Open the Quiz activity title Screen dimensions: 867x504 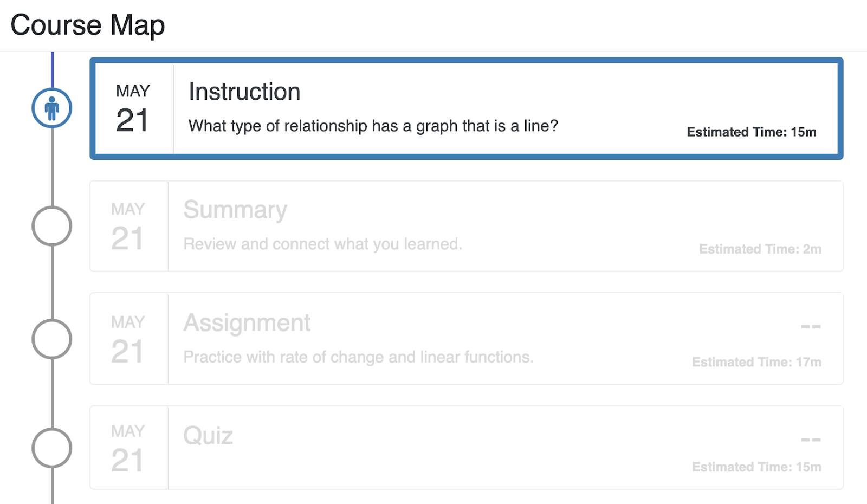point(208,436)
